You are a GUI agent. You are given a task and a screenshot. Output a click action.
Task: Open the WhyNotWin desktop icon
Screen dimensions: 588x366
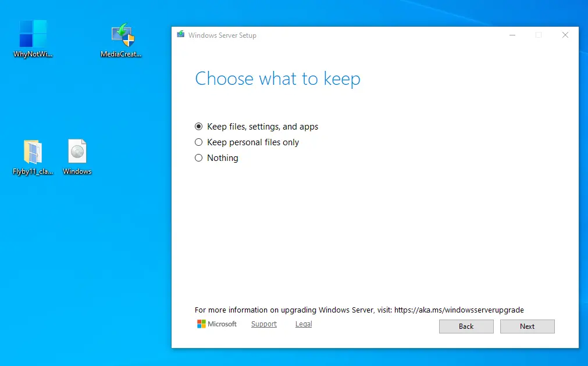click(33, 39)
